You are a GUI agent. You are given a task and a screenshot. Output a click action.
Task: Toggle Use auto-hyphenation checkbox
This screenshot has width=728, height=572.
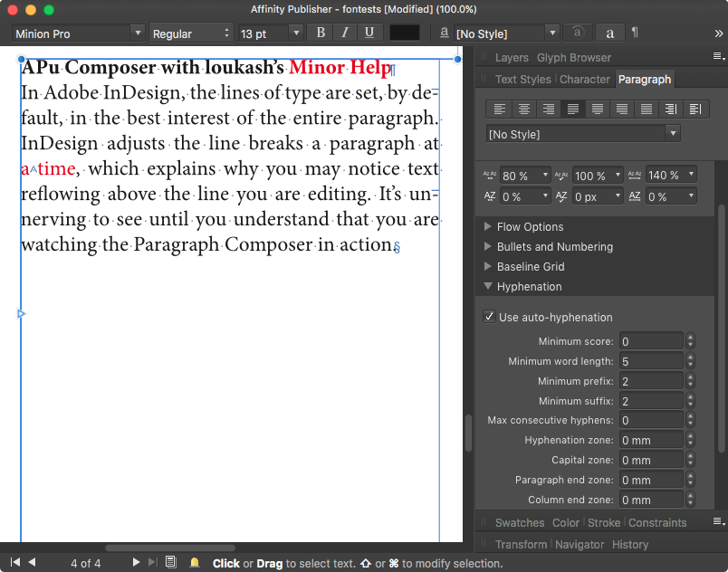(489, 317)
